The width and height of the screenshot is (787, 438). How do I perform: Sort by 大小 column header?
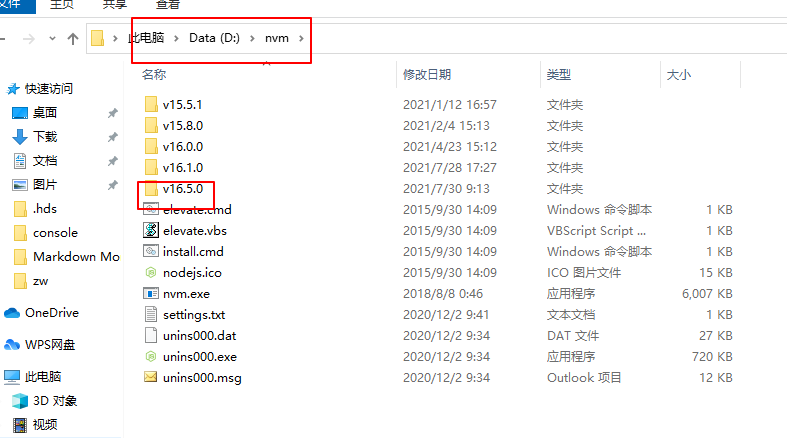tap(679, 74)
